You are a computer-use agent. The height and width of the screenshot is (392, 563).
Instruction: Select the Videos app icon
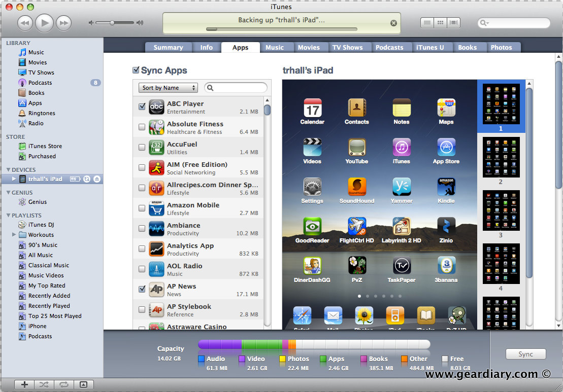312,147
